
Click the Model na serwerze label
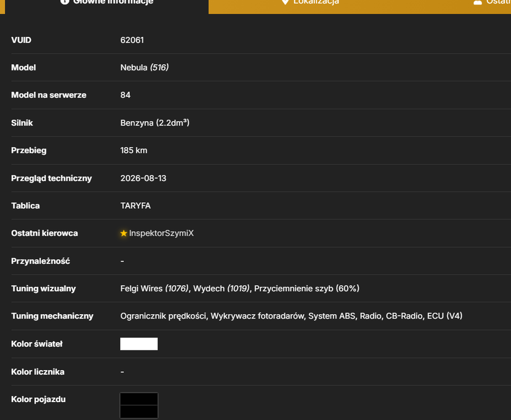tap(49, 95)
